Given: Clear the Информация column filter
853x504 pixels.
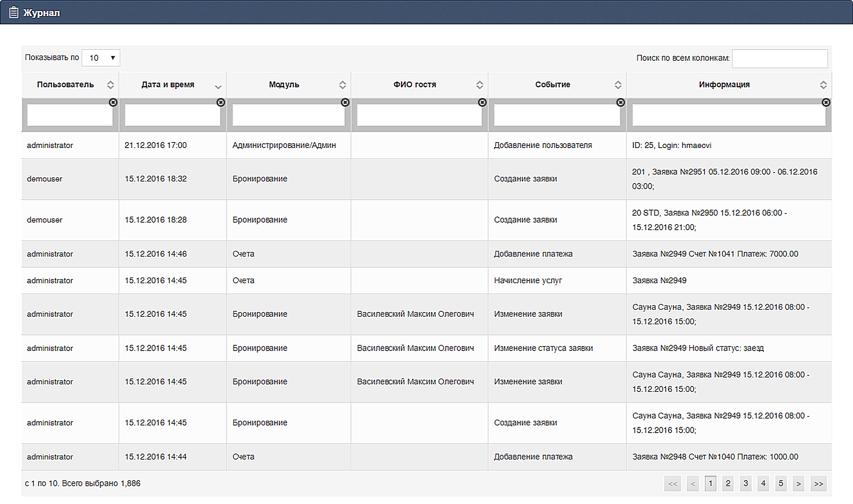Looking at the screenshot, I should coord(826,103).
